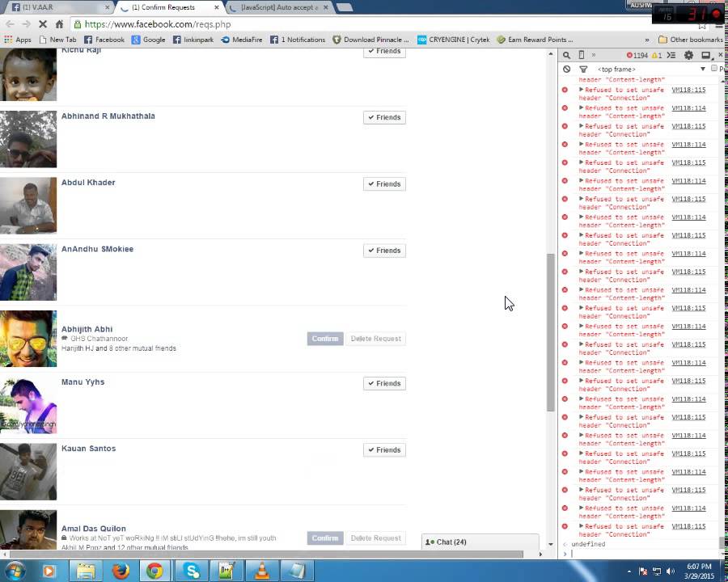Viewport: 728px width, 582px height.
Task: Go back to the previous page
Action: (11, 24)
